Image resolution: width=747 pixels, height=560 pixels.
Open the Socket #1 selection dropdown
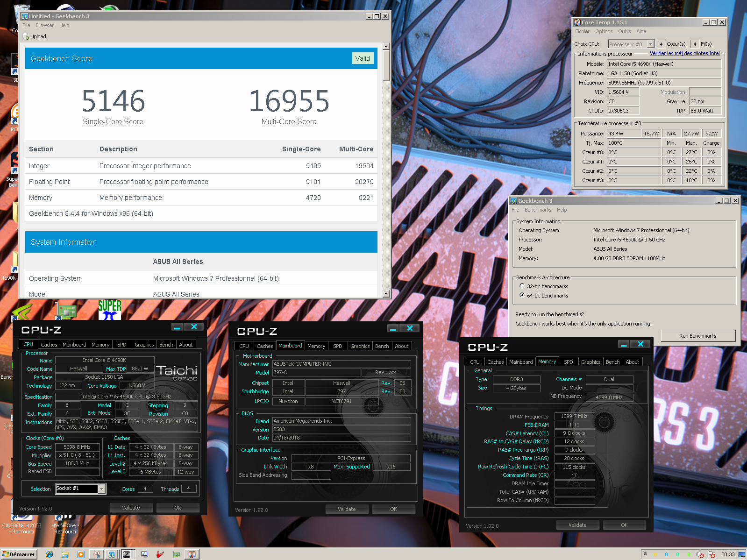point(101,489)
